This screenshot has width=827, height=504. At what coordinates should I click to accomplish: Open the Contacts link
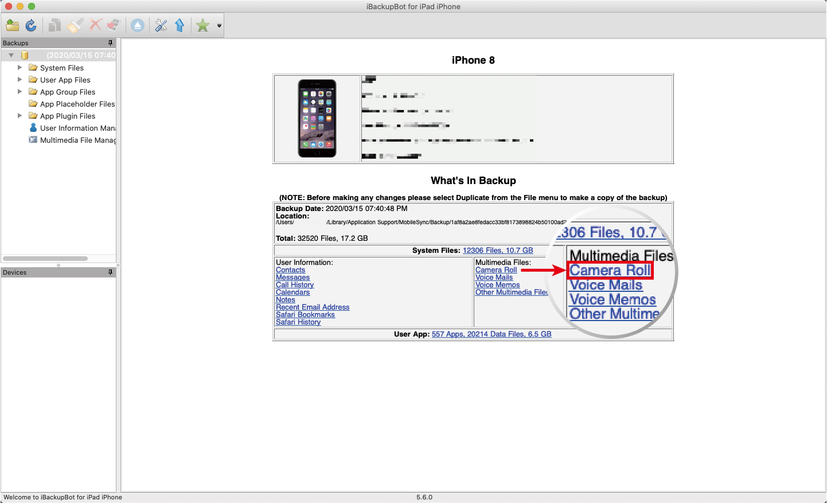(x=290, y=270)
